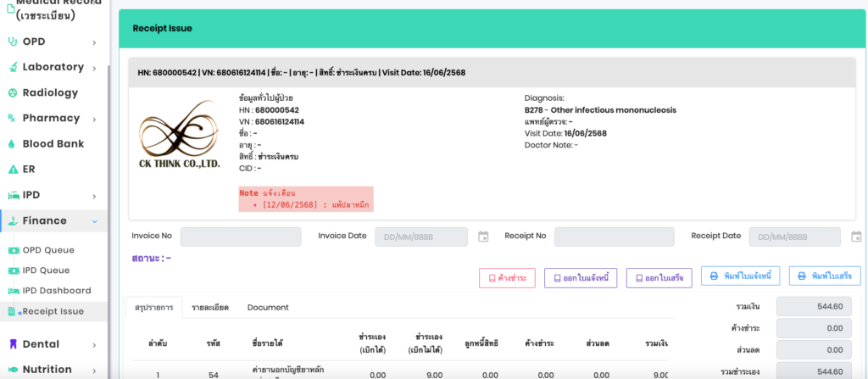Click the Radiology icon in sidebar
The height and width of the screenshot is (379, 868).
tap(12, 92)
